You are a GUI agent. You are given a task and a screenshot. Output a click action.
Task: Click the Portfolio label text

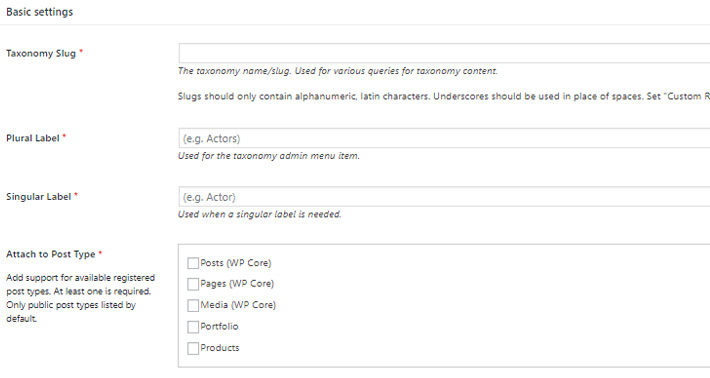[219, 326]
